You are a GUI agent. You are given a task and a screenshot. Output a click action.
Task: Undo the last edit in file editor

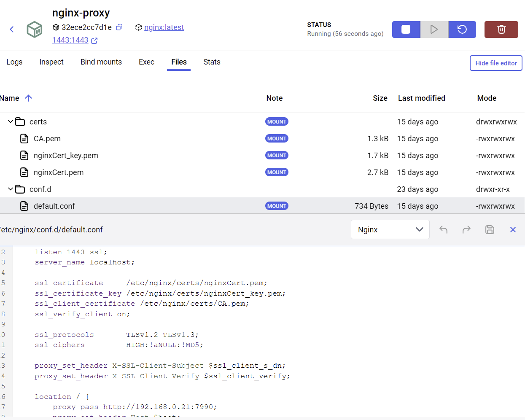[x=443, y=229]
